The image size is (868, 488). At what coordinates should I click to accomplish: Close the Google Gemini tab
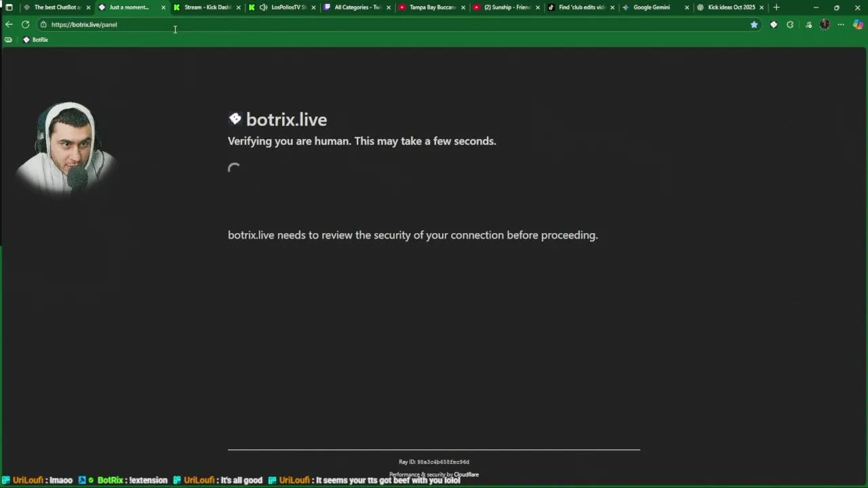tap(687, 7)
